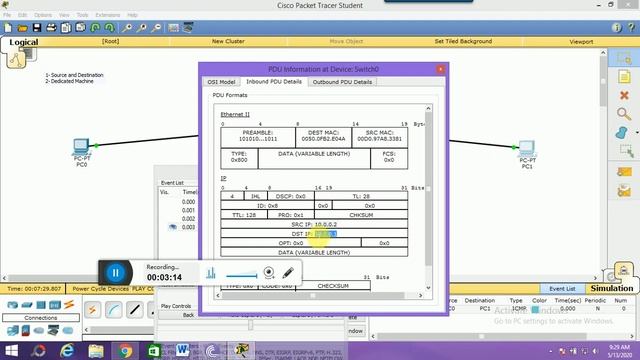Choose the Place Note tool
This screenshot has width=640, height=360.
tap(624, 77)
